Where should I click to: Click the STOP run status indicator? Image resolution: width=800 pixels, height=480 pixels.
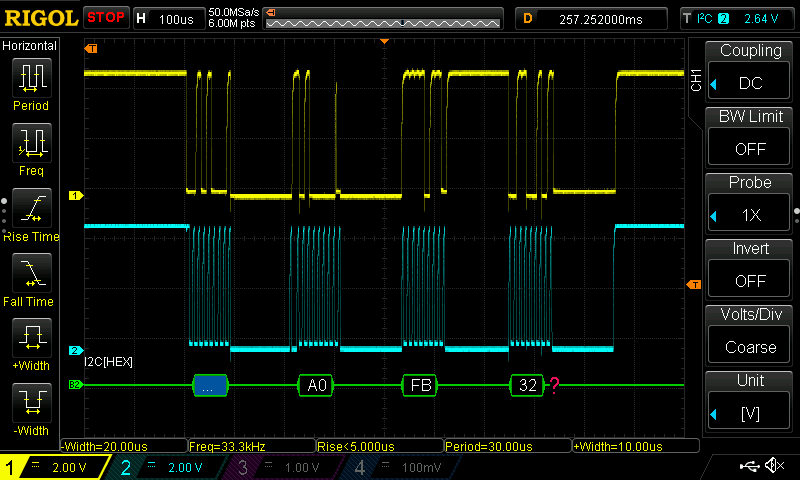[x=106, y=17]
